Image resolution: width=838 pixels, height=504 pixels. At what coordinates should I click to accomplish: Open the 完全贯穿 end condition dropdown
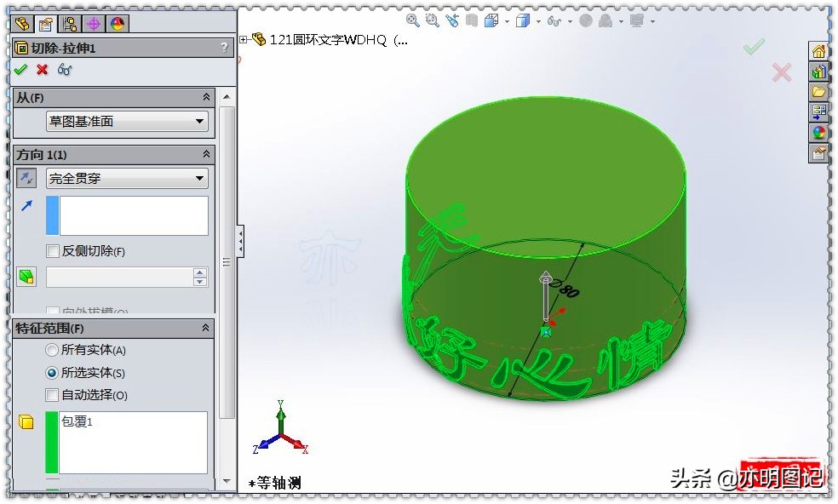[x=200, y=178]
